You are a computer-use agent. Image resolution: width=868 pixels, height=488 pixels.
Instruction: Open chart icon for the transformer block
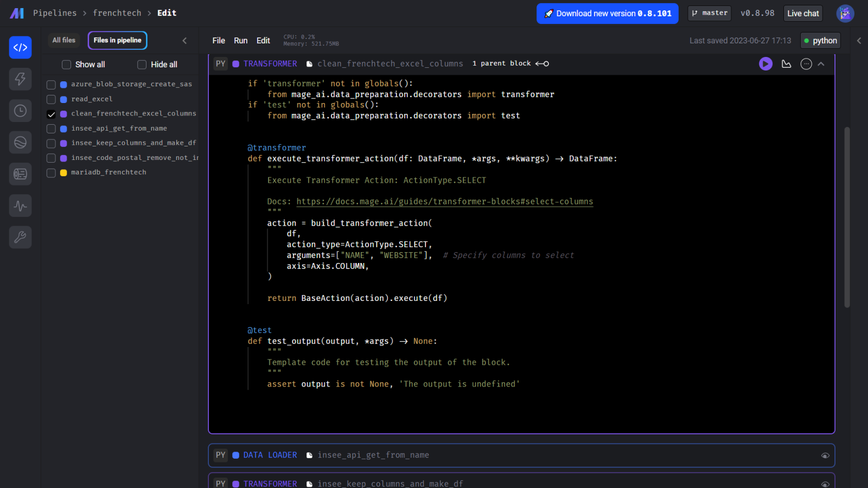tap(786, 64)
